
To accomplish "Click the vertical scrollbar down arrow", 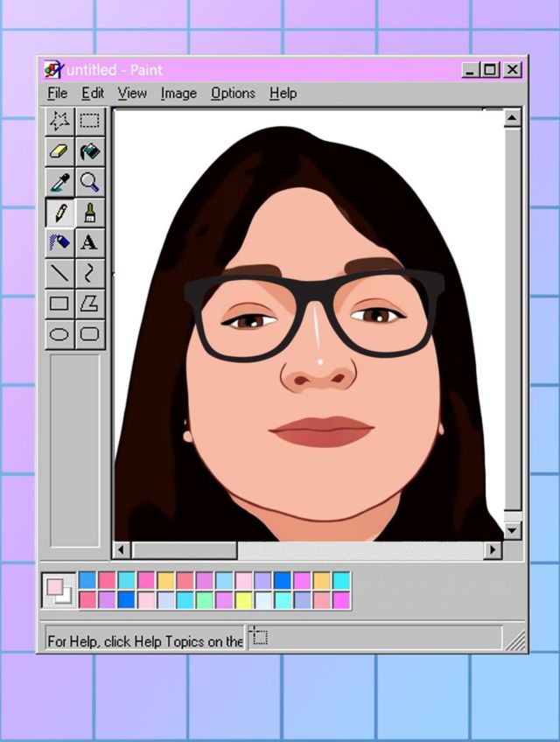I will (512, 530).
